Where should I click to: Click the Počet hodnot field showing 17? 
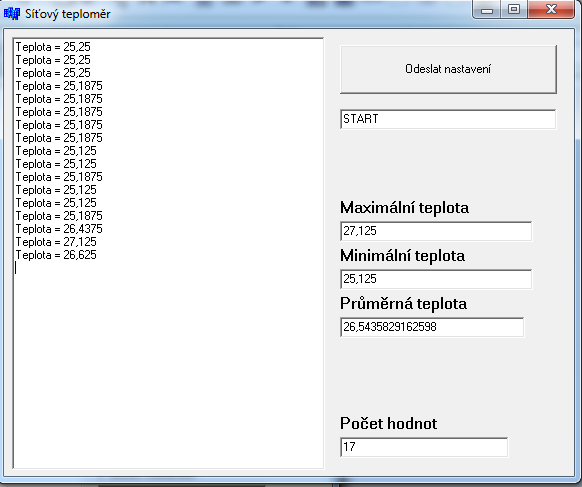424,447
